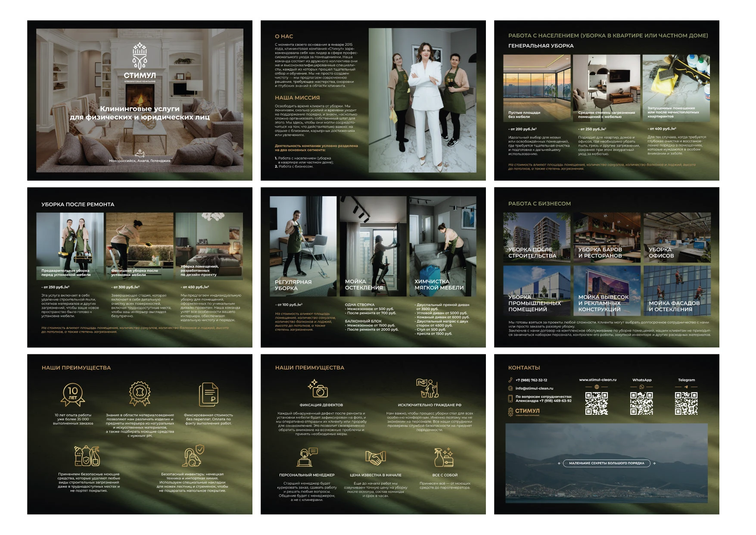Select the Предварительная уборка перед установкой мебели photo

tap(70, 247)
